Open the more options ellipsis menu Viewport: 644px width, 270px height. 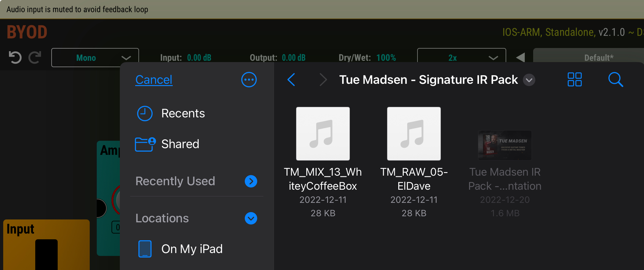point(249,80)
